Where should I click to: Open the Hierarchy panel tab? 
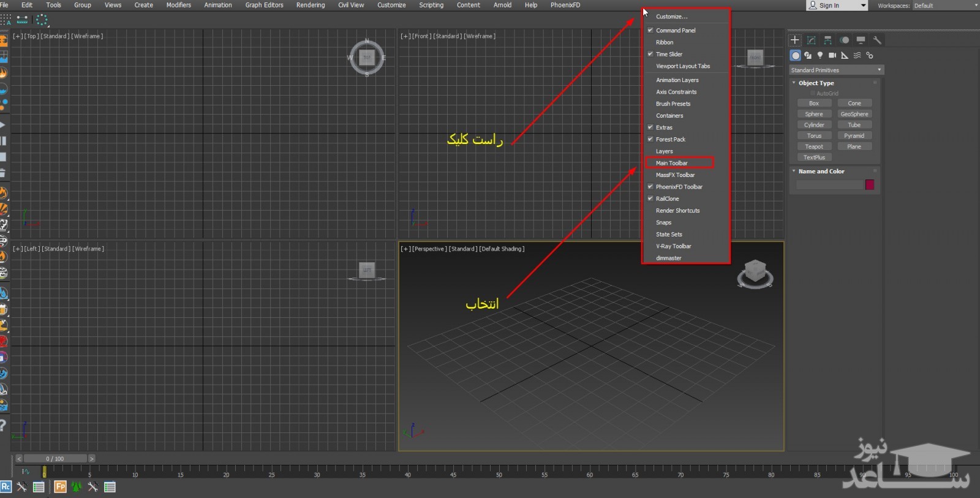(827, 40)
